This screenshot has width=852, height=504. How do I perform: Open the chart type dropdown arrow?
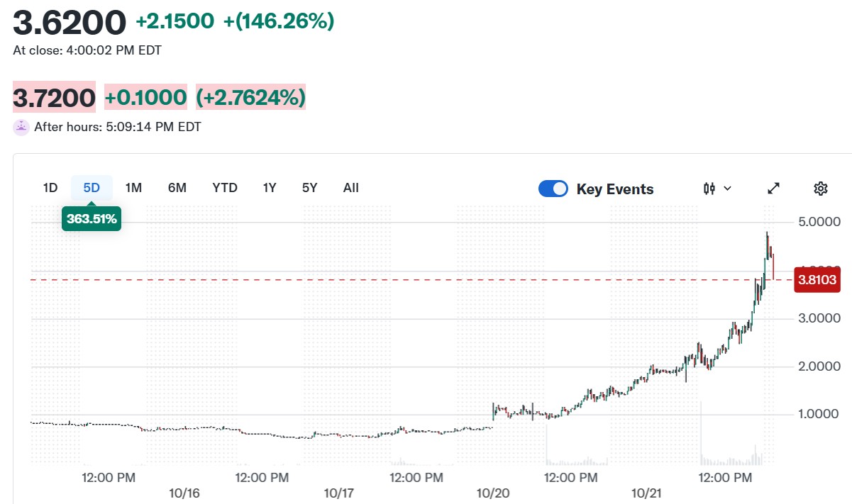coord(727,189)
